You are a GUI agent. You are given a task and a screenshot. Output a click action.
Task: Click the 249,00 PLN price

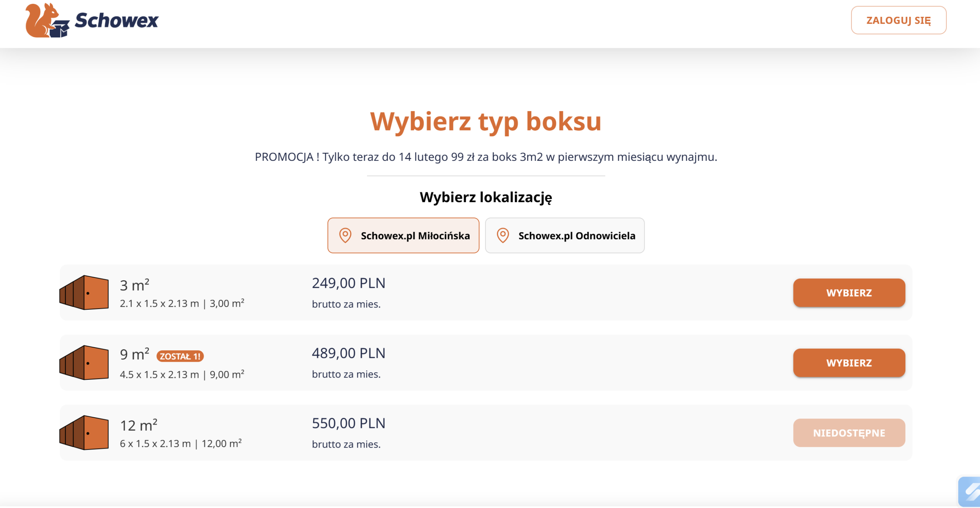pyautogui.click(x=348, y=283)
